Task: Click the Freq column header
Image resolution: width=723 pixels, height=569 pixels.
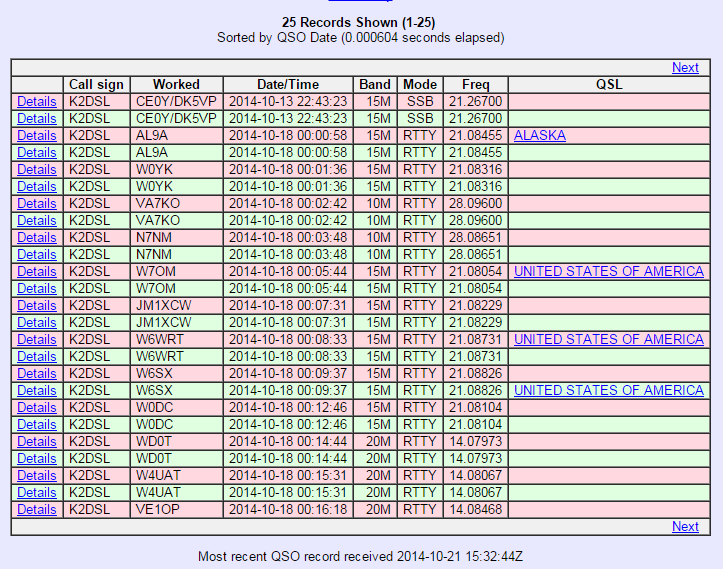Action: [475, 84]
